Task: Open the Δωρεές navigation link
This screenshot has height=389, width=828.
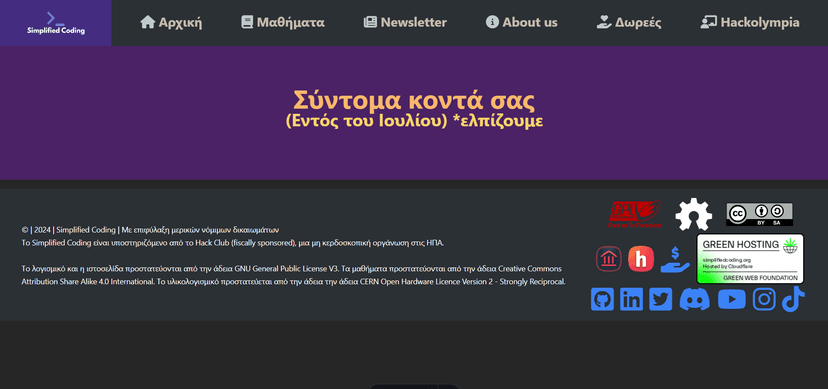Action: click(629, 23)
